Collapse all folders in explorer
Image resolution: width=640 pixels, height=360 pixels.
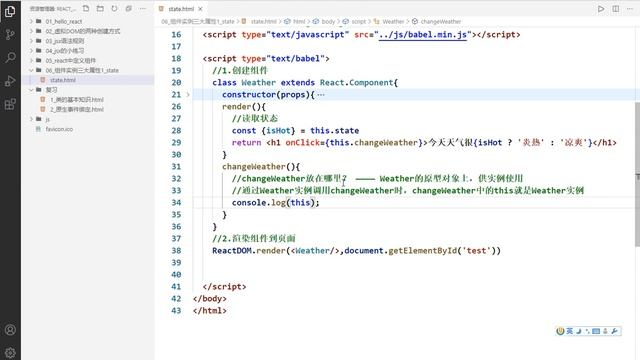click(129, 9)
